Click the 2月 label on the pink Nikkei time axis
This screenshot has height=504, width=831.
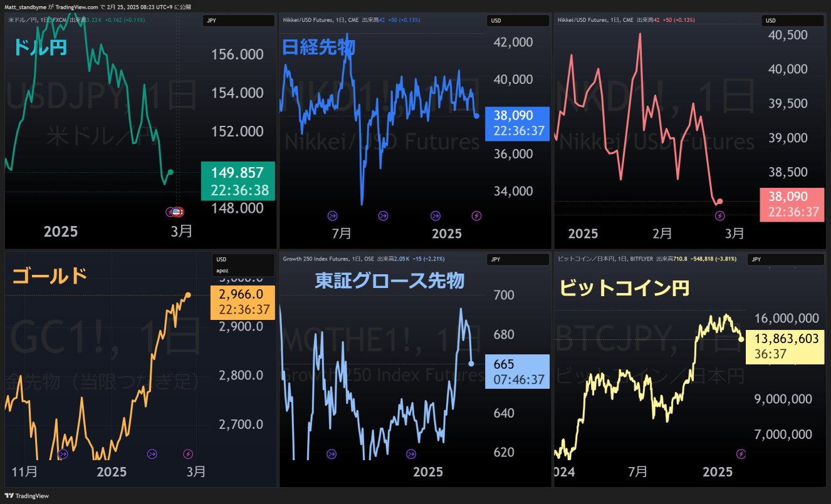click(x=662, y=234)
